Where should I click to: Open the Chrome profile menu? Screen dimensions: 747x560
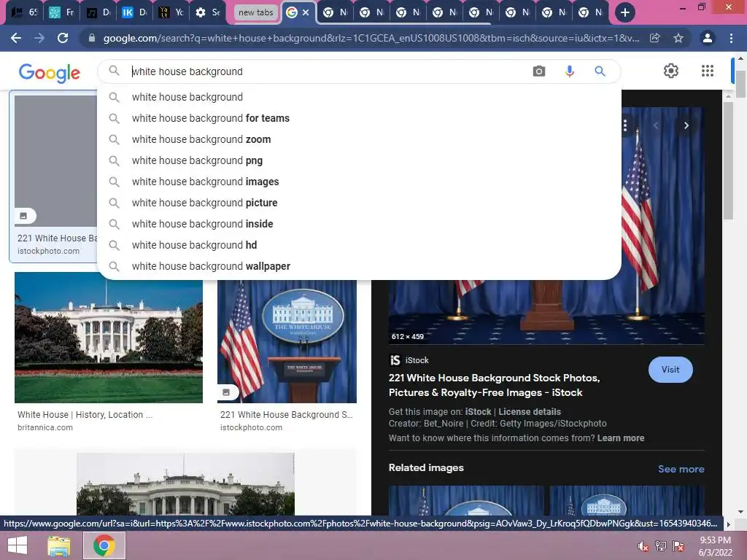(708, 38)
